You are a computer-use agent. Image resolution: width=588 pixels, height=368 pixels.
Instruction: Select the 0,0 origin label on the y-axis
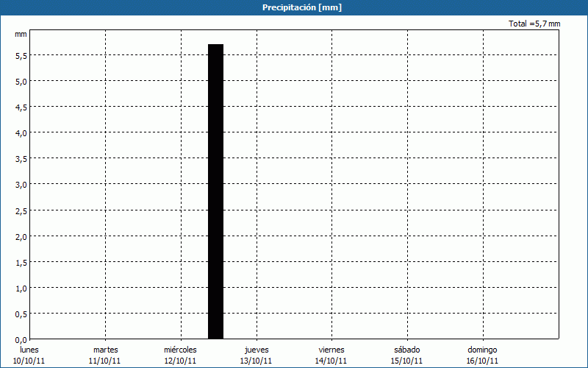click(21, 340)
